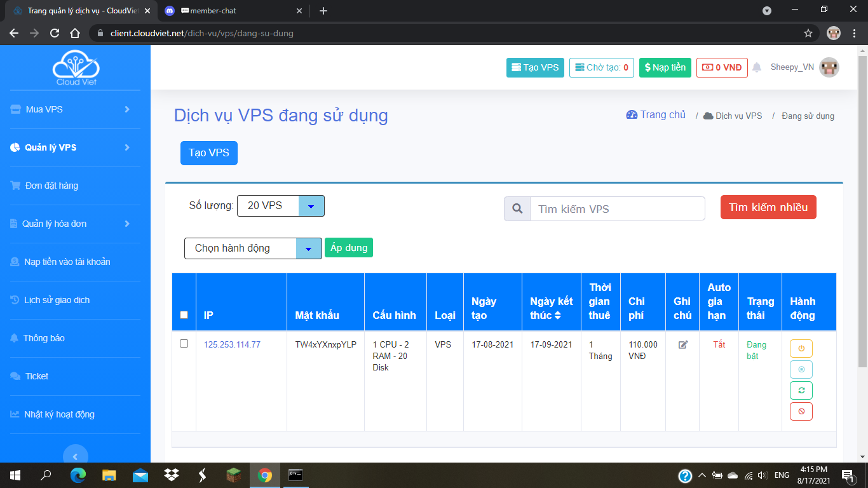Image resolution: width=868 pixels, height=488 pixels.
Task: Click the red Tìm kiếm nhiều button
Action: coord(768,207)
